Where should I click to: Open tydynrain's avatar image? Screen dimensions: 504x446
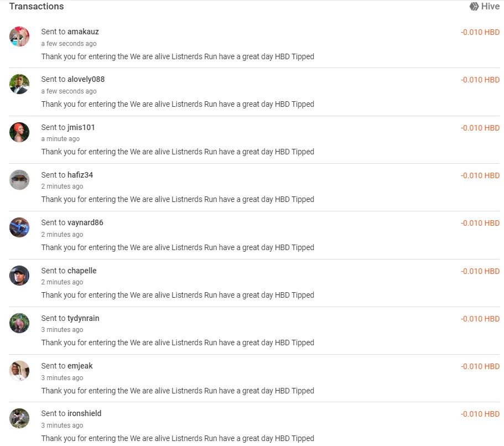click(x=19, y=323)
